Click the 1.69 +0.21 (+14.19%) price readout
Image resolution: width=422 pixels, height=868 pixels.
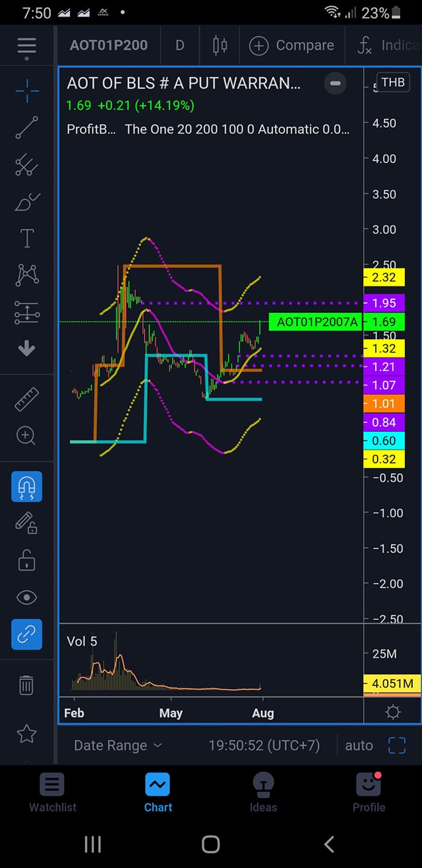130,106
